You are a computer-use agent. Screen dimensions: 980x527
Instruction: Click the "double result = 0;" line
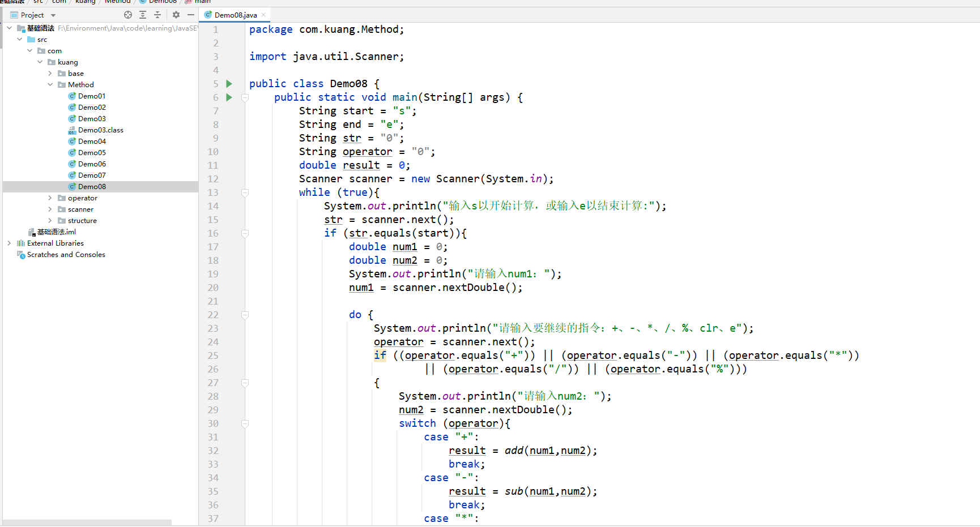click(355, 165)
